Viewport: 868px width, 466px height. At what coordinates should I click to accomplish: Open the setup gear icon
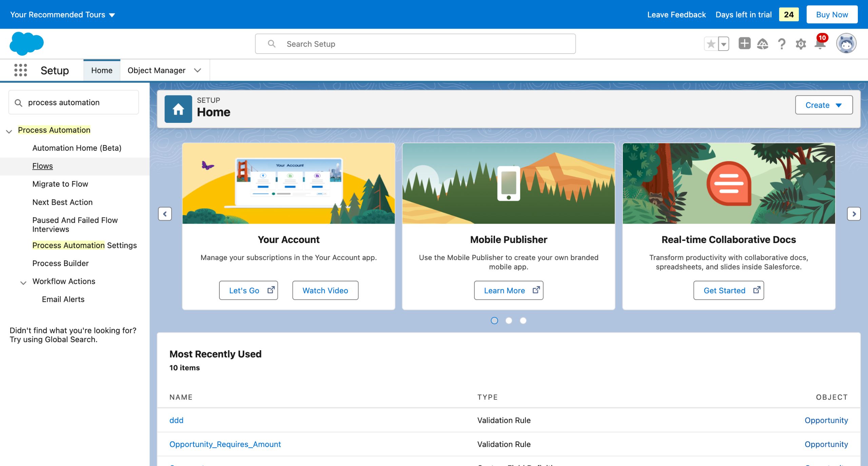pyautogui.click(x=801, y=44)
